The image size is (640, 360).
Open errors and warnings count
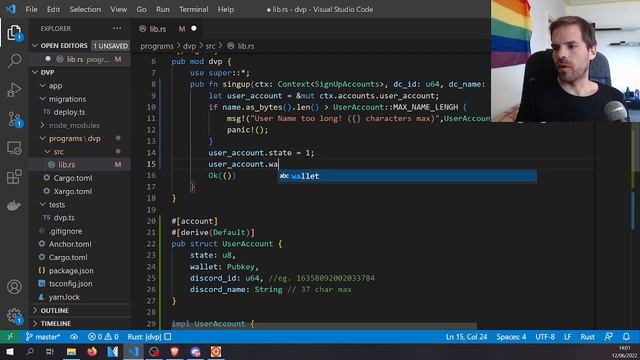[103, 337]
